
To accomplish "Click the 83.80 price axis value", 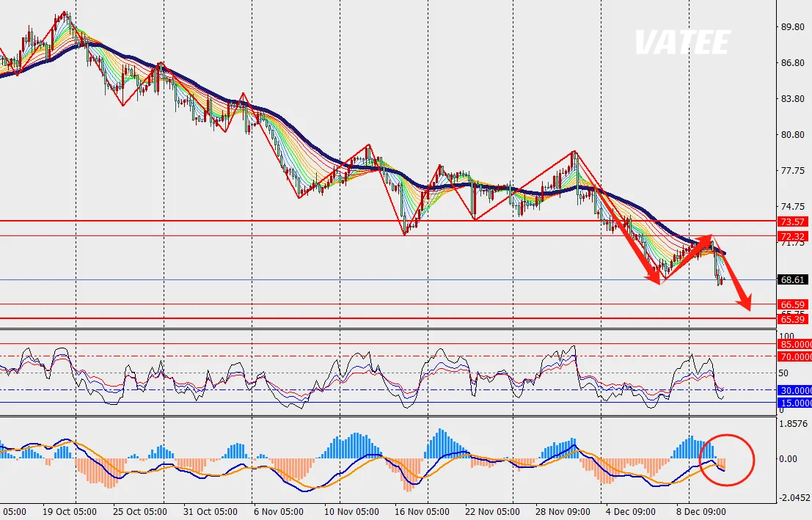I will [791, 98].
